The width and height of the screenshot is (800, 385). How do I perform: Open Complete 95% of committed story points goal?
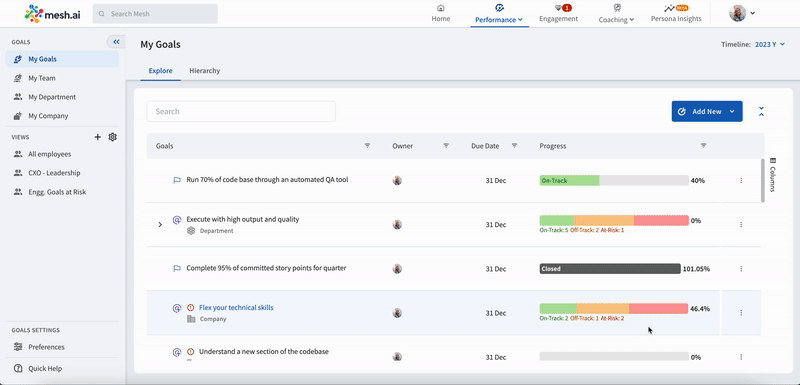pyautogui.click(x=266, y=268)
